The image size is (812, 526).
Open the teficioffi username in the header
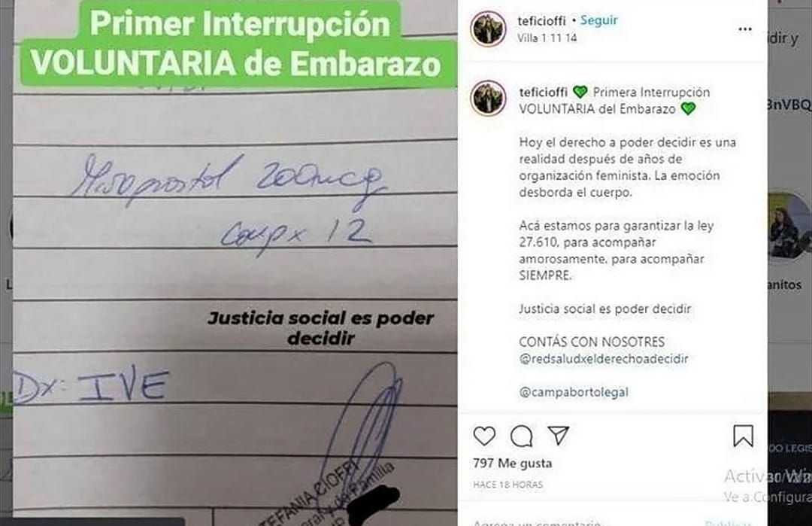(x=541, y=21)
